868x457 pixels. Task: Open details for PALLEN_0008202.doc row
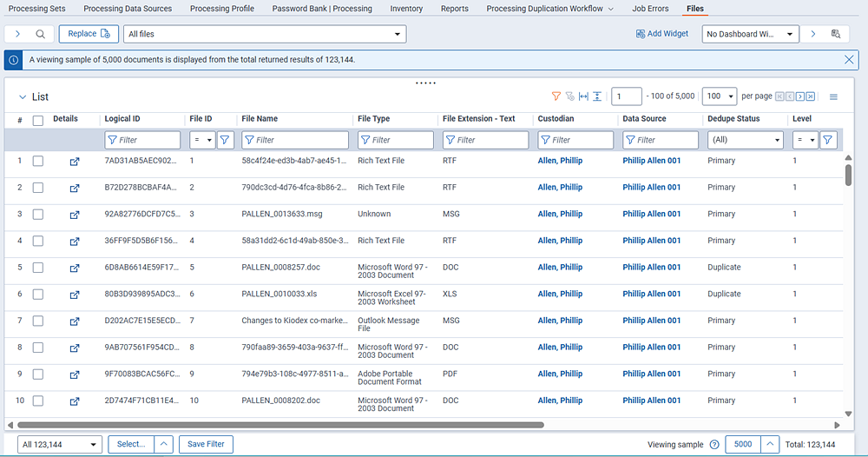point(74,401)
